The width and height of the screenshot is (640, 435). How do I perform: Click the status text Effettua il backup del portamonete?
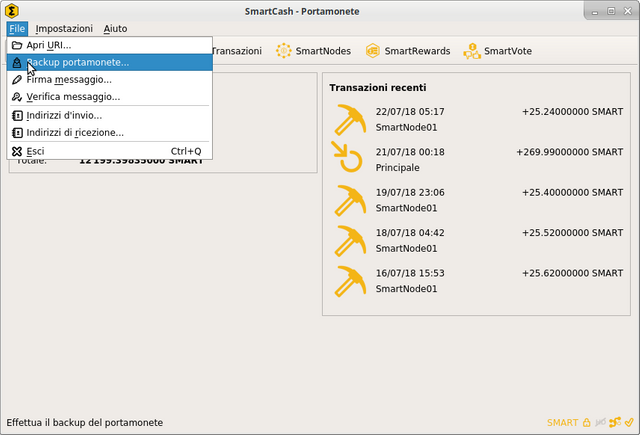pyautogui.click(x=84, y=423)
